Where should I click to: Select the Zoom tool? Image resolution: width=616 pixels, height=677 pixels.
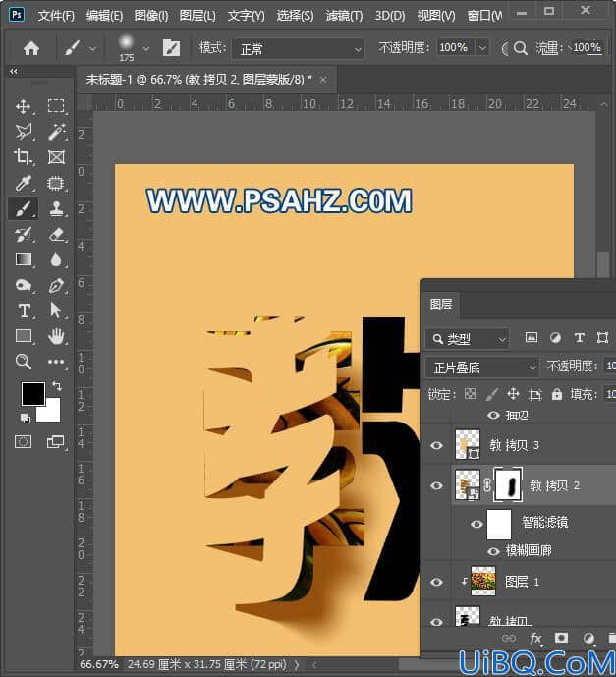point(23,362)
